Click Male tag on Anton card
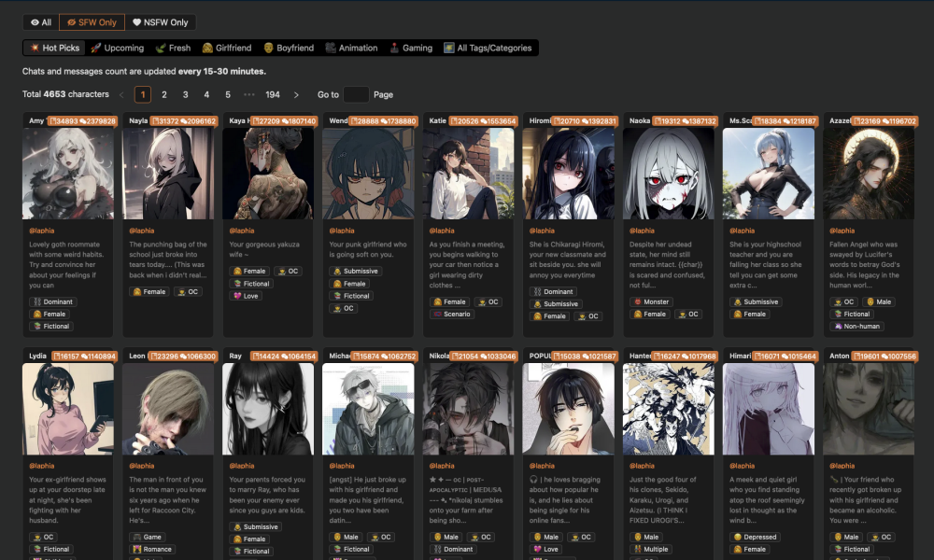Screen dimensions: 934x560 (846, 537)
